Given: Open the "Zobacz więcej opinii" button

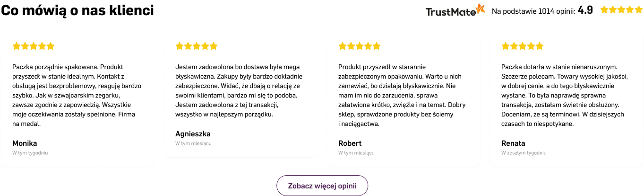Looking at the screenshot, I should pyautogui.click(x=322, y=186).
